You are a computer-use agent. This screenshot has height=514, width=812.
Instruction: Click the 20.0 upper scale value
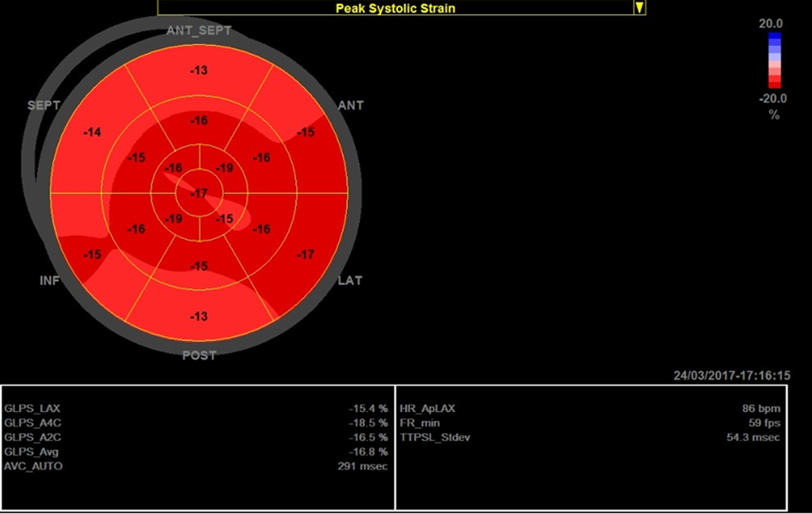771,24
